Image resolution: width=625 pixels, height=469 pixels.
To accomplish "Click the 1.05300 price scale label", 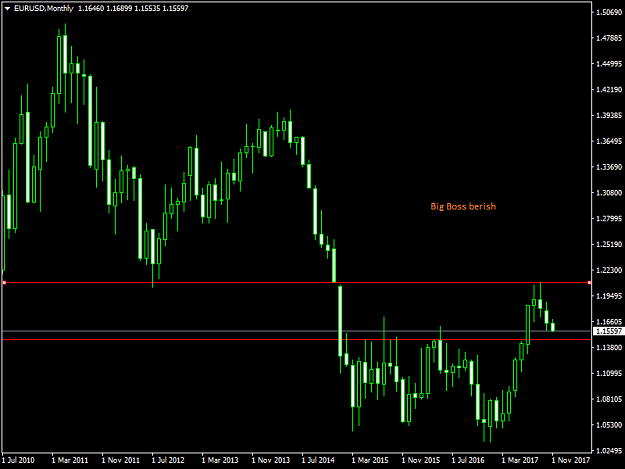I will click(609, 425).
